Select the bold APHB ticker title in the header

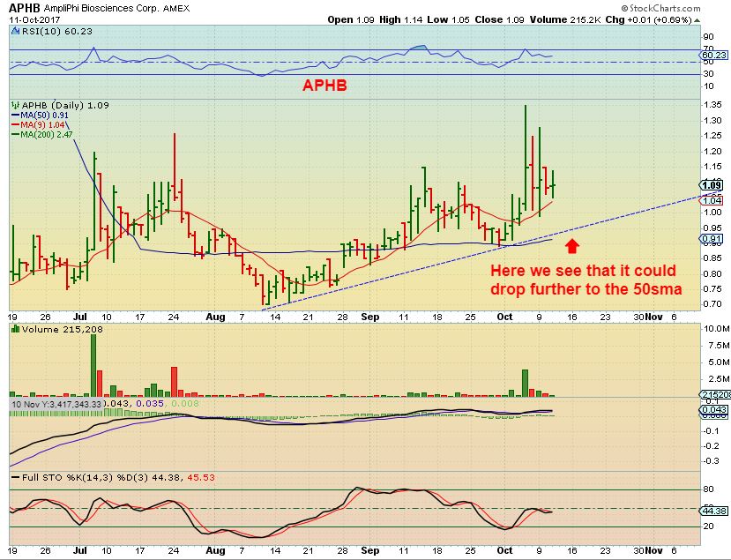[24, 8]
